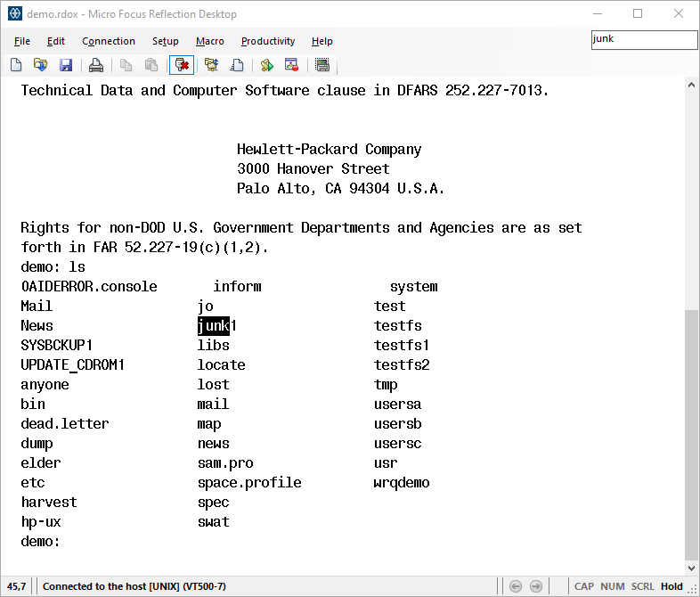The image size is (700, 597).
Task: Click the last demo: prompt line
Action: 40,542
